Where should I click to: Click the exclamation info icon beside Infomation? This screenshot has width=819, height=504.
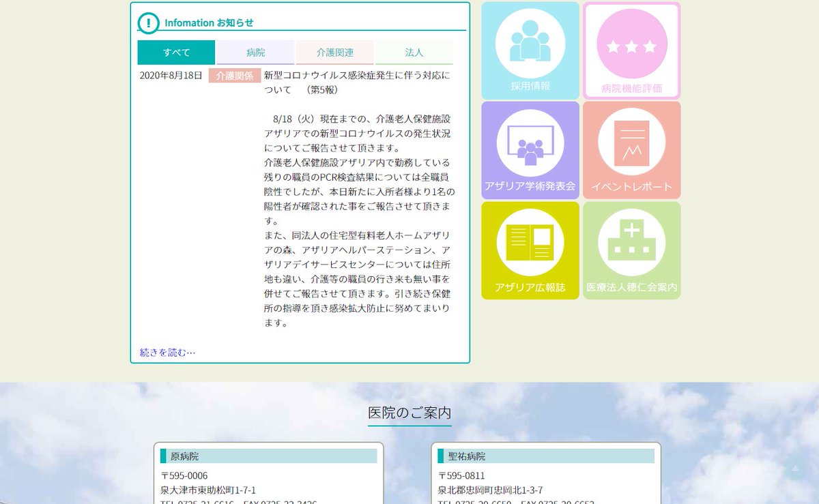[148, 23]
